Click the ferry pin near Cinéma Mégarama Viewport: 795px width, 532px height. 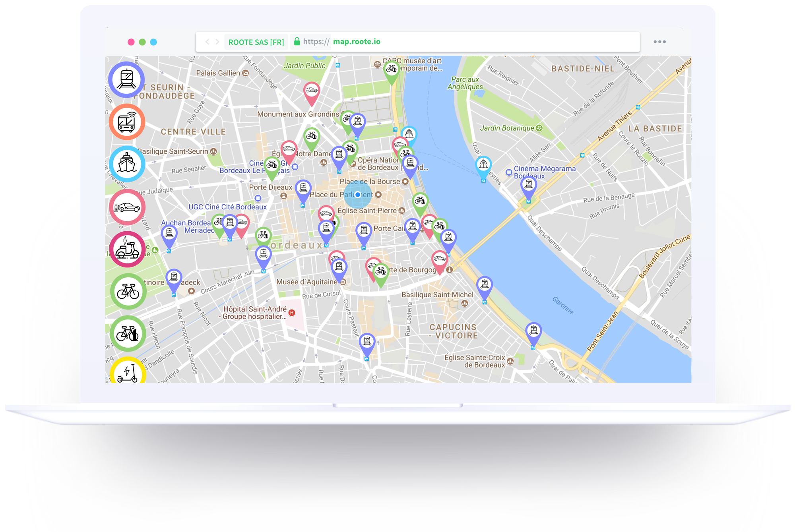point(483,168)
